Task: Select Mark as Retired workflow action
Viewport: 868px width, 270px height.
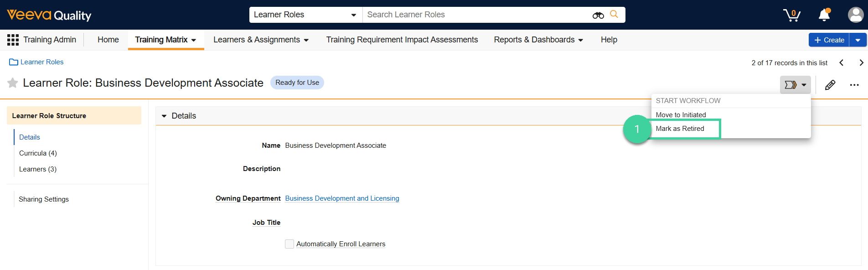Action: [x=680, y=129]
